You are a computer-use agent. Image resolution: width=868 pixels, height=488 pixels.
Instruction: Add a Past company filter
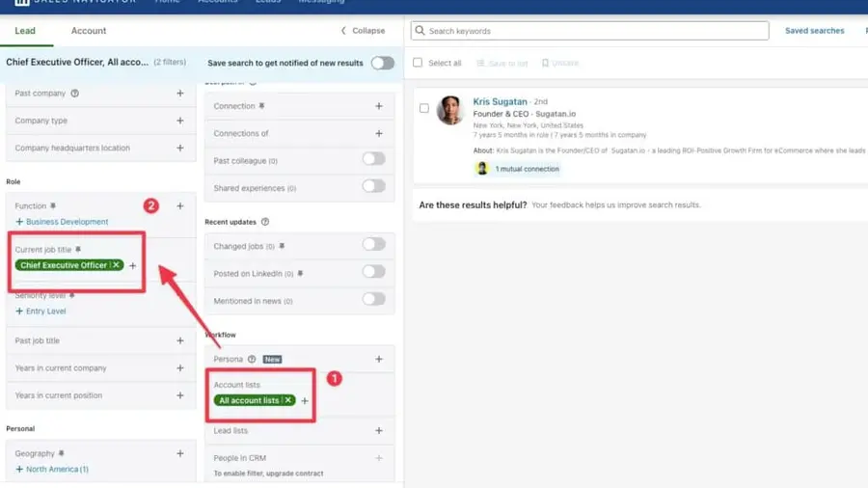(180, 93)
